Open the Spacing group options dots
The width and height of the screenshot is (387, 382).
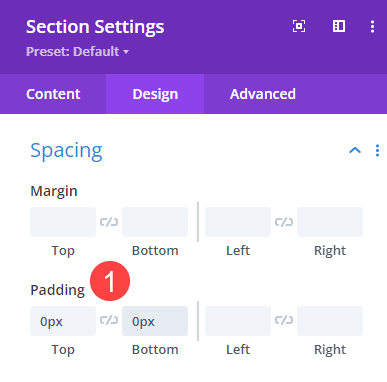pos(377,151)
